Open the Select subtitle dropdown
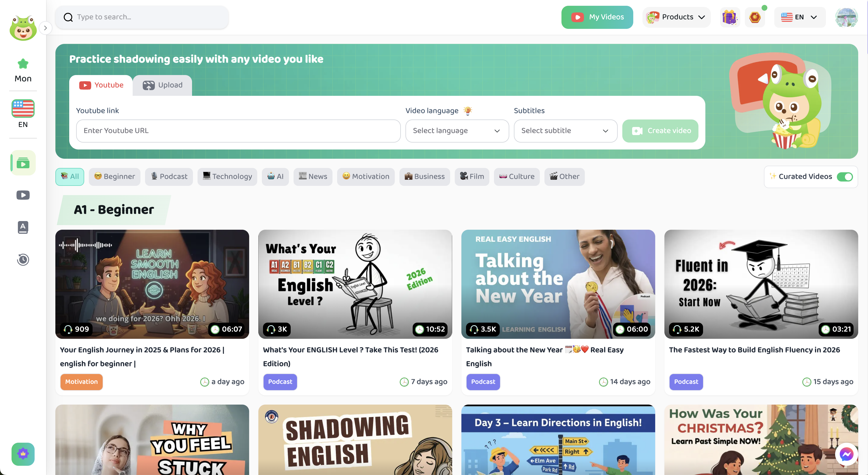 click(x=565, y=131)
